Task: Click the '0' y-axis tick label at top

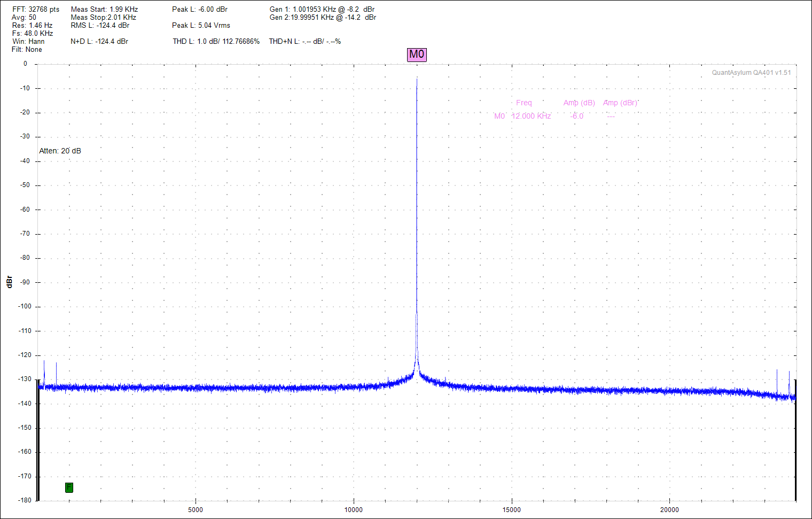Action: tap(25, 64)
